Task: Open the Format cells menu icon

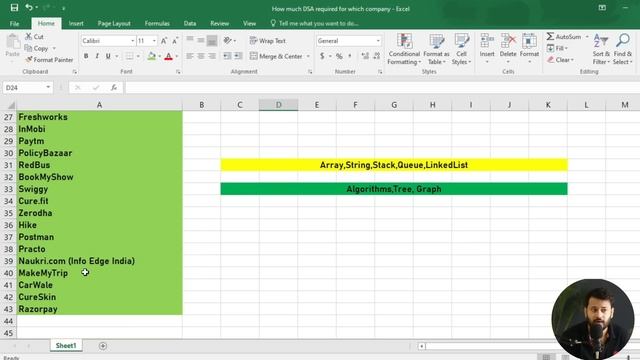Action: tap(529, 41)
